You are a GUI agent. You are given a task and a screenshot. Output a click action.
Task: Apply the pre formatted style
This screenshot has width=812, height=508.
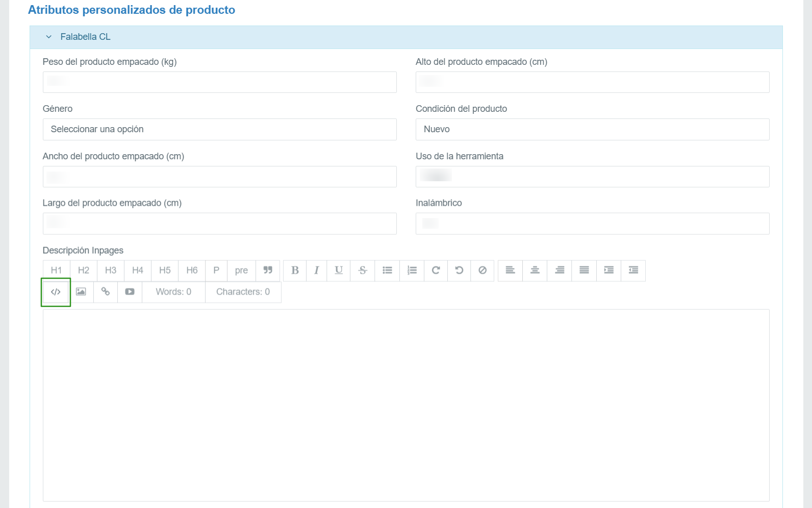[x=241, y=271]
